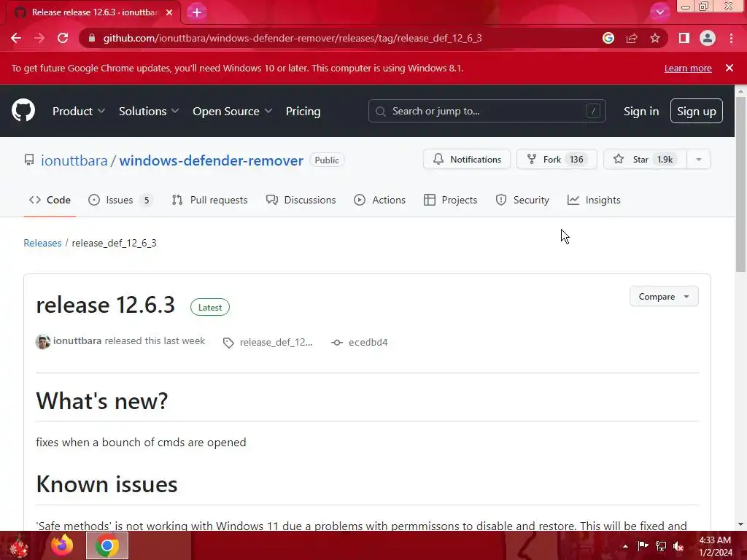Expand the Product menu
The height and width of the screenshot is (560, 747).
(79, 111)
